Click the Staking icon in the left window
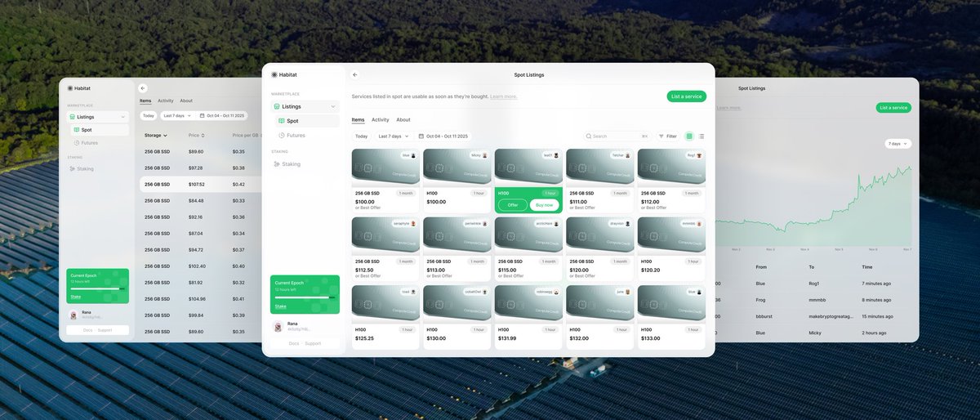This screenshot has height=420, width=980. [x=72, y=168]
